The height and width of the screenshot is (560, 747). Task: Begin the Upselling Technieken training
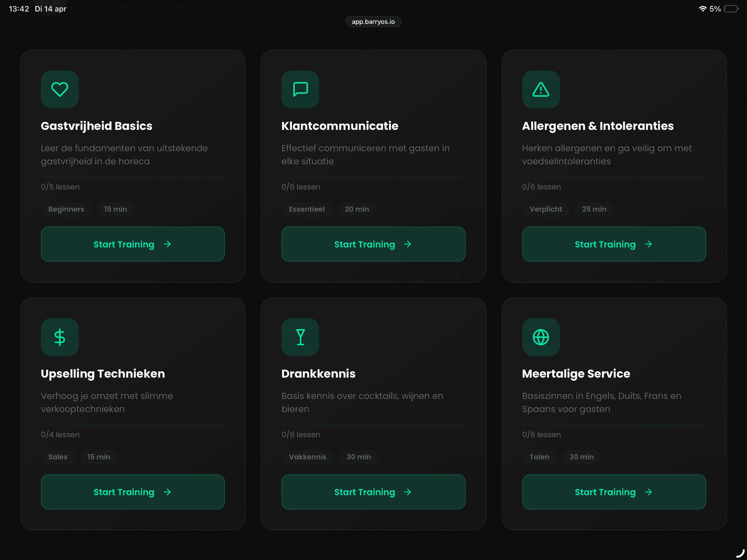(x=133, y=492)
